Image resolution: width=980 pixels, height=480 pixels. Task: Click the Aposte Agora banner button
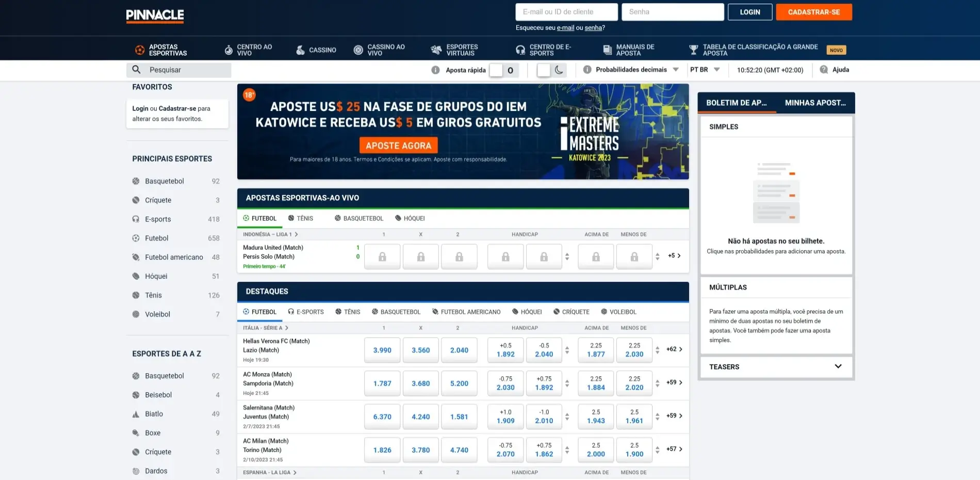(398, 146)
